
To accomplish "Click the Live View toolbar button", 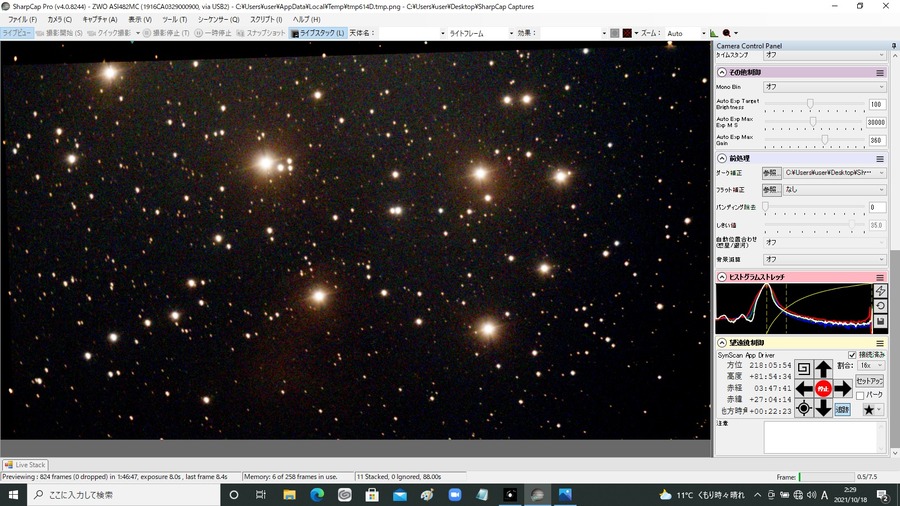I will [17, 33].
